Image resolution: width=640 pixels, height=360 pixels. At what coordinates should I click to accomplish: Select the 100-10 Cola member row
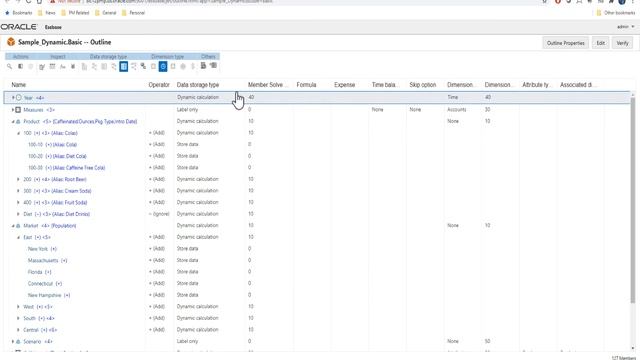click(316, 144)
